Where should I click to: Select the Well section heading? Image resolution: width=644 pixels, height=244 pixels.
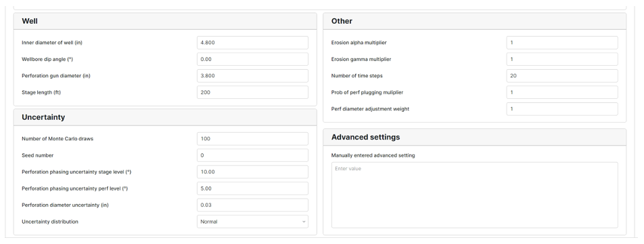(x=30, y=21)
